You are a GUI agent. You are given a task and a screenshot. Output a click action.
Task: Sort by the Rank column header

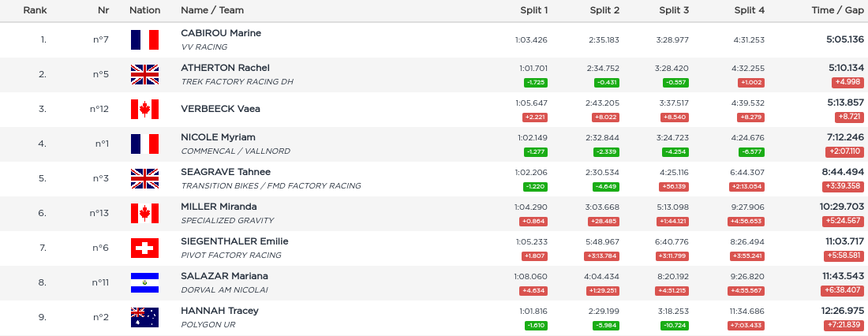pos(35,10)
